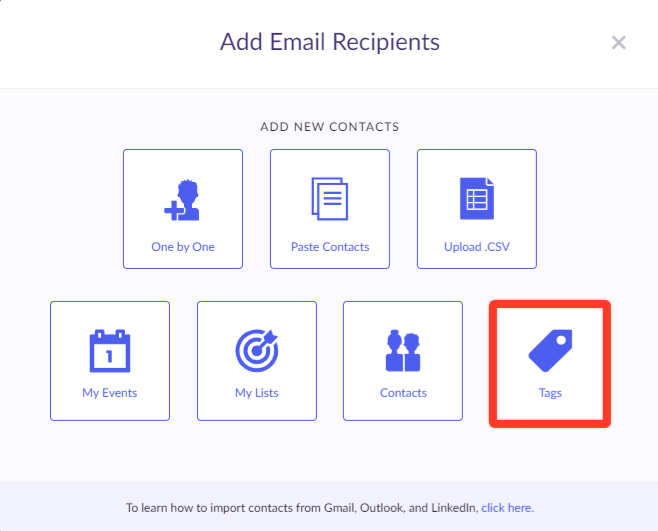Select the "My Lists" text label
The image size is (658, 531).
coord(257,393)
